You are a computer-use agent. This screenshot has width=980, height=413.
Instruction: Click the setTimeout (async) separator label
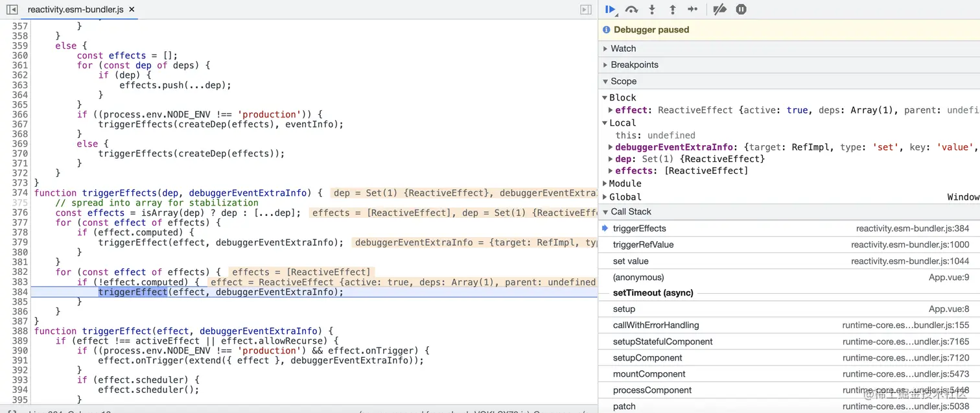point(653,293)
